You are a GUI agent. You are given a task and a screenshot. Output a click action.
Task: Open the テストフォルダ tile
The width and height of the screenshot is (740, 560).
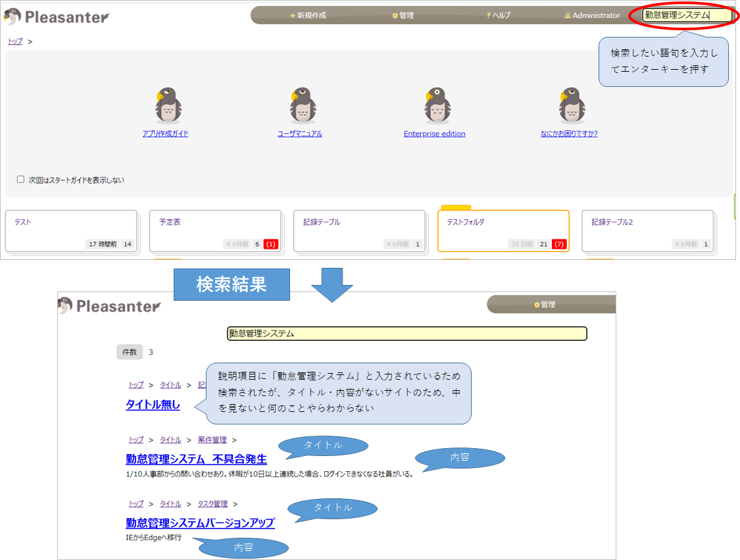point(502,232)
